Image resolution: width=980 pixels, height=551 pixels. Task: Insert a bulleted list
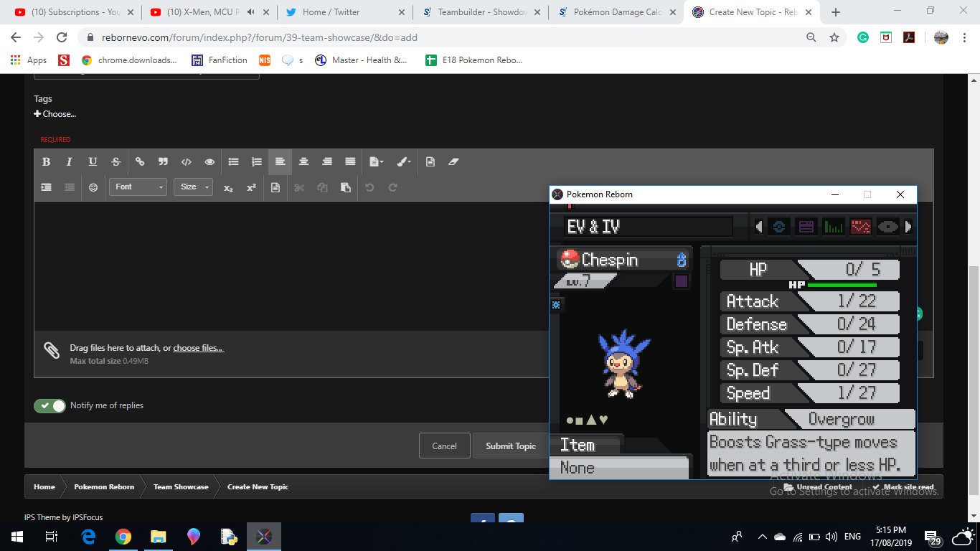(233, 162)
